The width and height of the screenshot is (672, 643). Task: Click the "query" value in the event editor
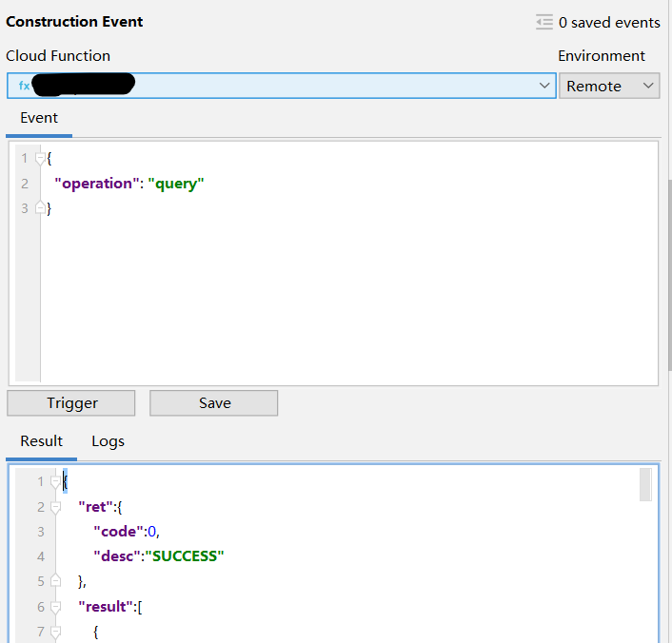pos(176,184)
